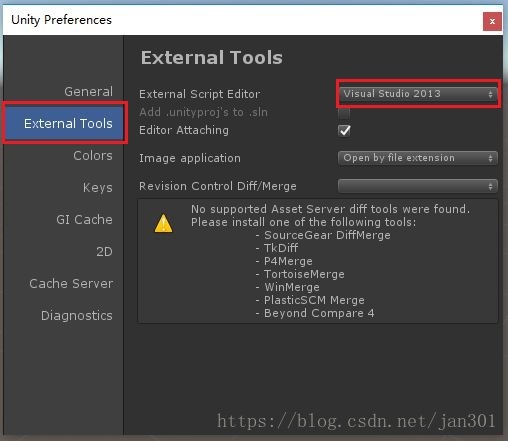Open the Revision Control Diff/Merge dropdown
The height and width of the screenshot is (441, 508).
click(418, 186)
